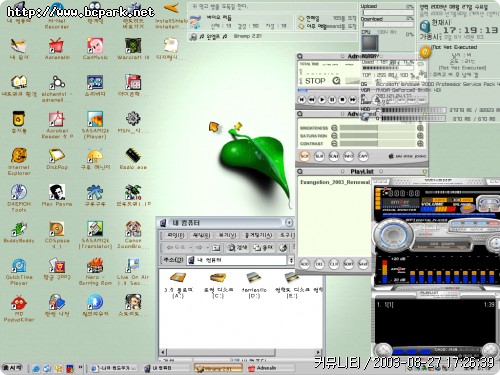Launch SASAMI2k (Translator) from the desktop
This screenshot has width=500, height=375.
(x=95, y=235)
